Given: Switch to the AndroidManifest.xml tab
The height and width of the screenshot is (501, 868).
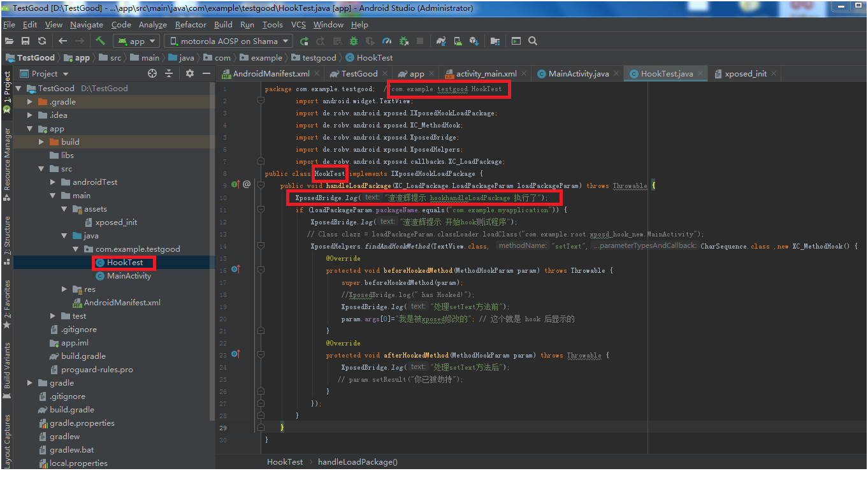Looking at the screenshot, I should [271, 73].
